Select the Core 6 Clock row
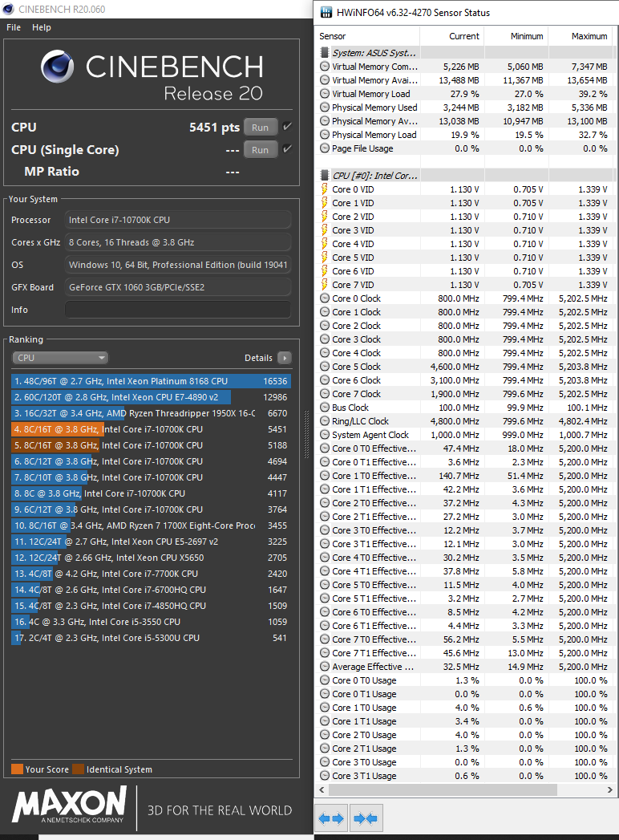 (464, 380)
